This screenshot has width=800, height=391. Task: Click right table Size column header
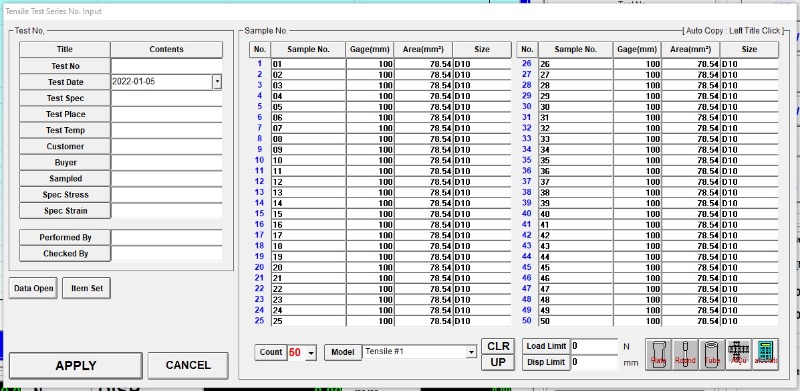pos(749,50)
